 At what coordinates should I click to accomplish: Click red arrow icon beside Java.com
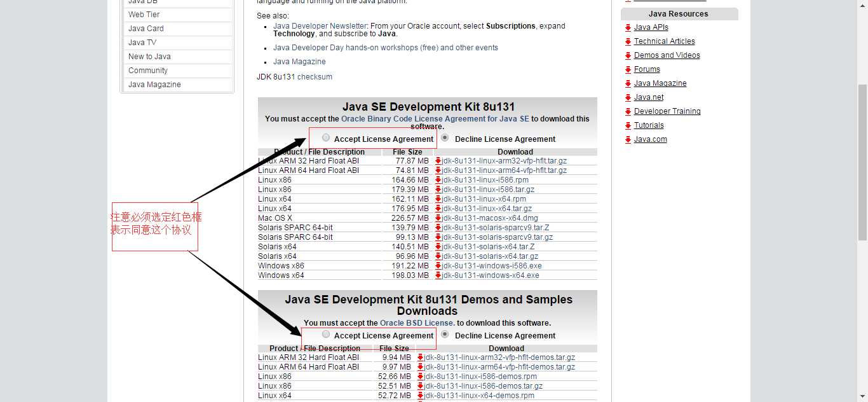pos(628,139)
